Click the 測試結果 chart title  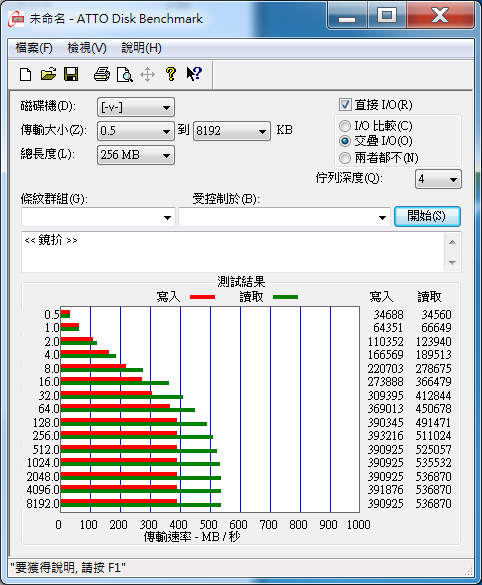click(241, 281)
